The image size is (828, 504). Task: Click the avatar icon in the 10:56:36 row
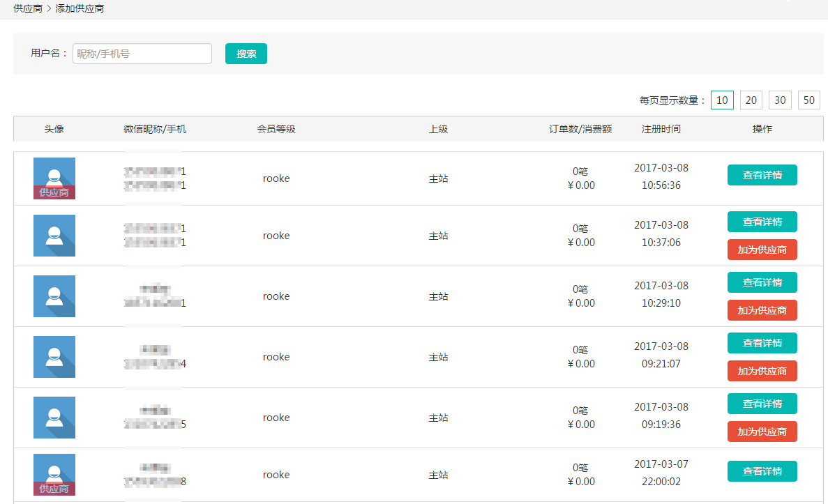click(x=54, y=178)
